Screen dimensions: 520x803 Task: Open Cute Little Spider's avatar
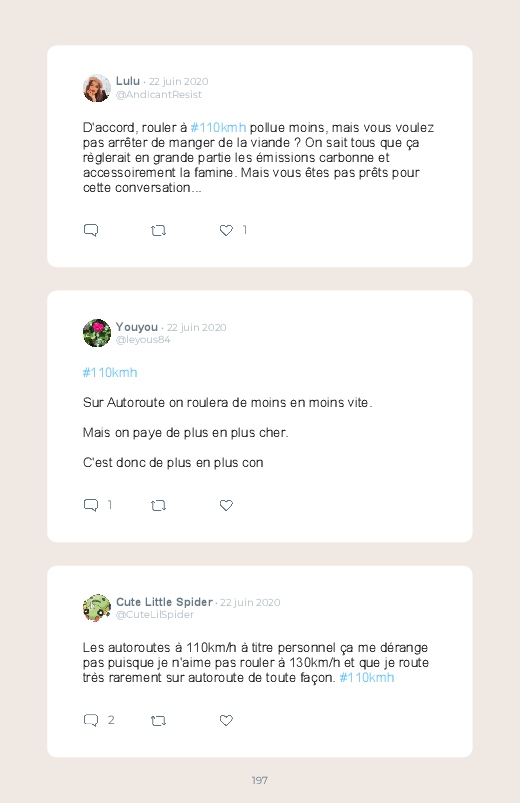tap(97, 608)
